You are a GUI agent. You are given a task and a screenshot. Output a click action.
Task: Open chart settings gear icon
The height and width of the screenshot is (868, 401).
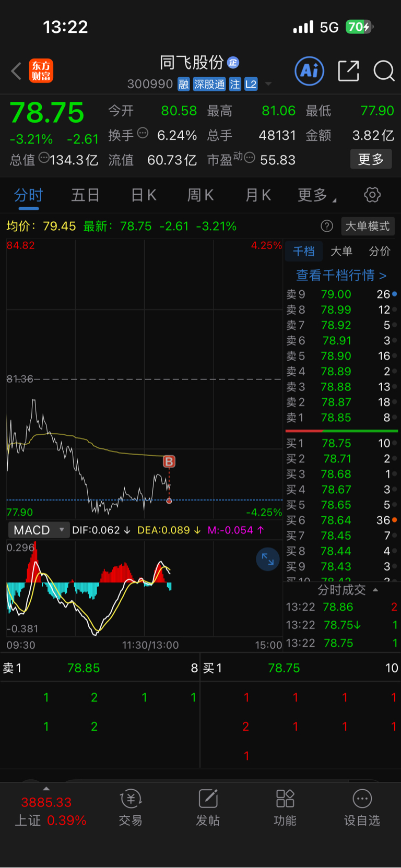pos(372,195)
